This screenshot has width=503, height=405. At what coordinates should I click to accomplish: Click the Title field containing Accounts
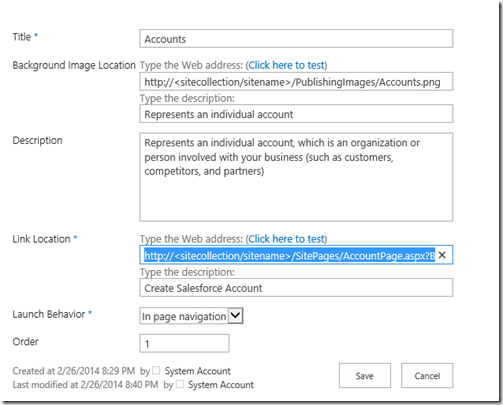click(296, 39)
